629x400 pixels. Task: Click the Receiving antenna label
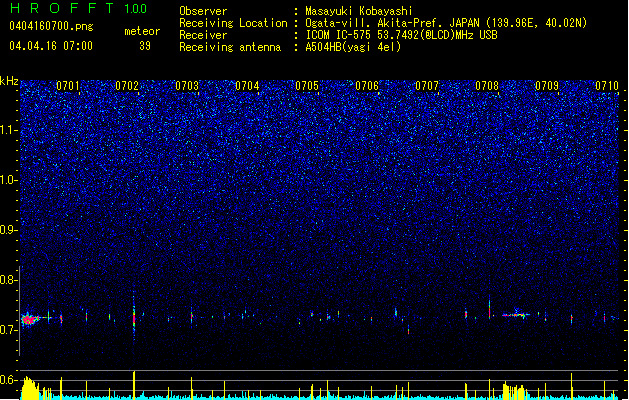pos(230,47)
